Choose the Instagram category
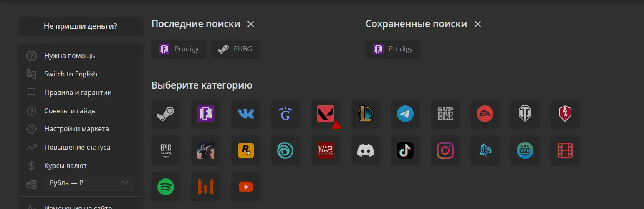This screenshot has width=644, height=209. [445, 150]
